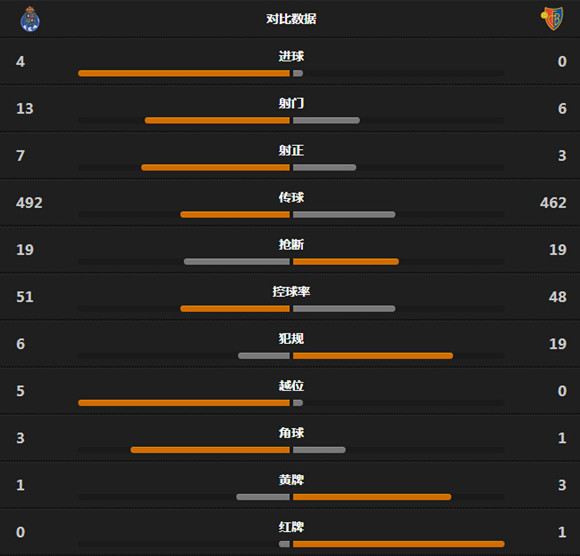Click the FC Basel team crest
Screen dimensions: 580x556
coord(552,18)
